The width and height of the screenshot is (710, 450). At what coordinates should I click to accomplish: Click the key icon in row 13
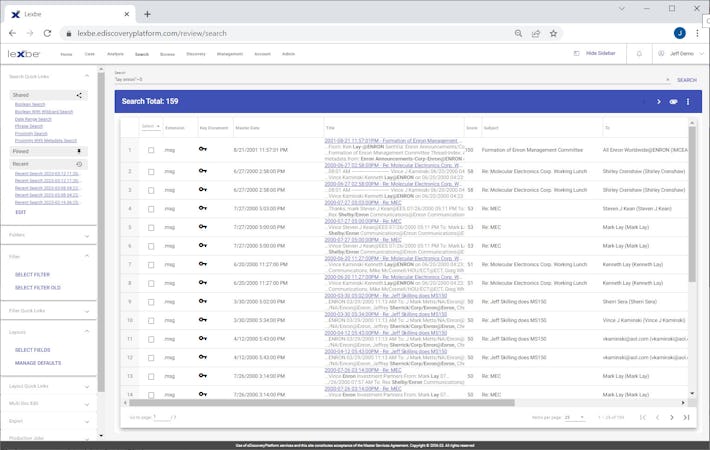coord(202,375)
